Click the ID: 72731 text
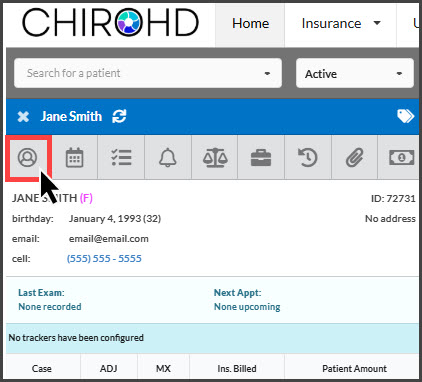The width and height of the screenshot is (422, 382). pyautogui.click(x=393, y=199)
